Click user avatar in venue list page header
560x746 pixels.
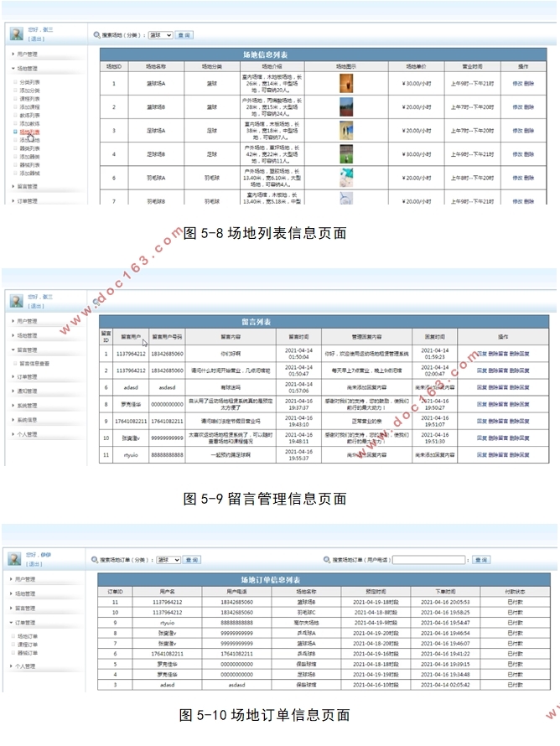click(17, 34)
